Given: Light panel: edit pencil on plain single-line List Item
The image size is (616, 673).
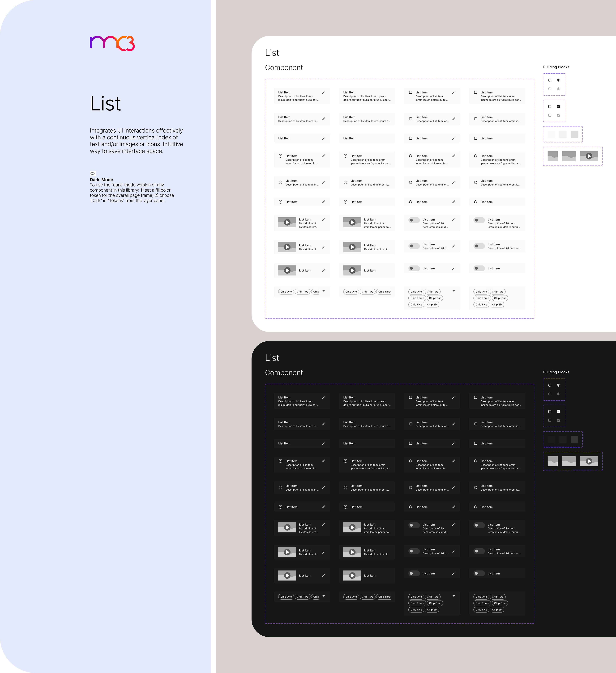Looking at the screenshot, I should click(323, 138).
